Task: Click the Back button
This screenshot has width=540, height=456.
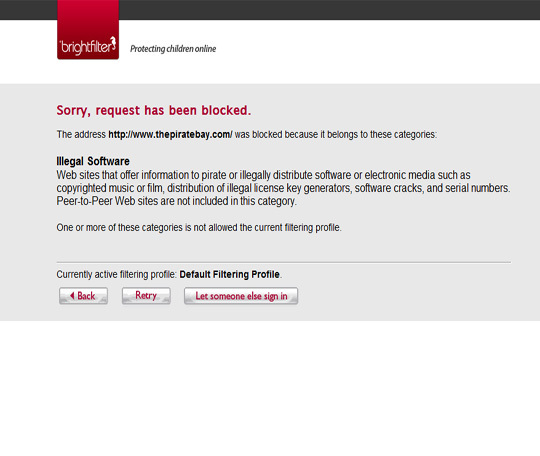Action: [83, 296]
